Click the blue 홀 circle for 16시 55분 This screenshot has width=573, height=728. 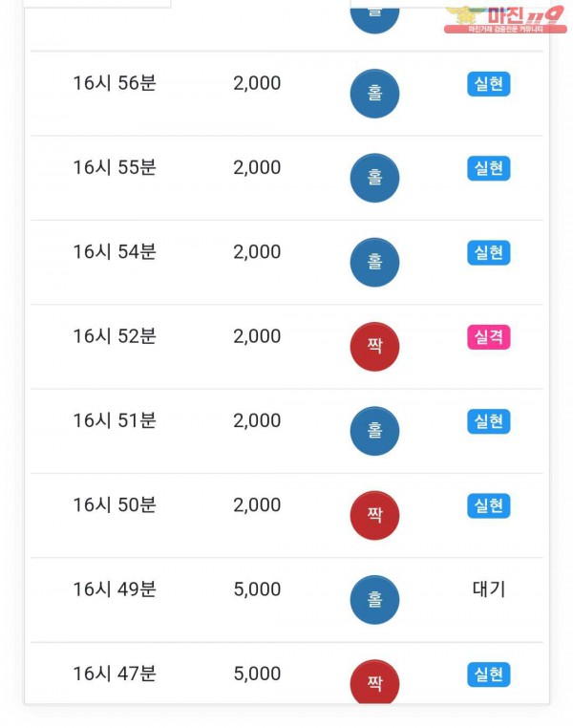point(374,178)
